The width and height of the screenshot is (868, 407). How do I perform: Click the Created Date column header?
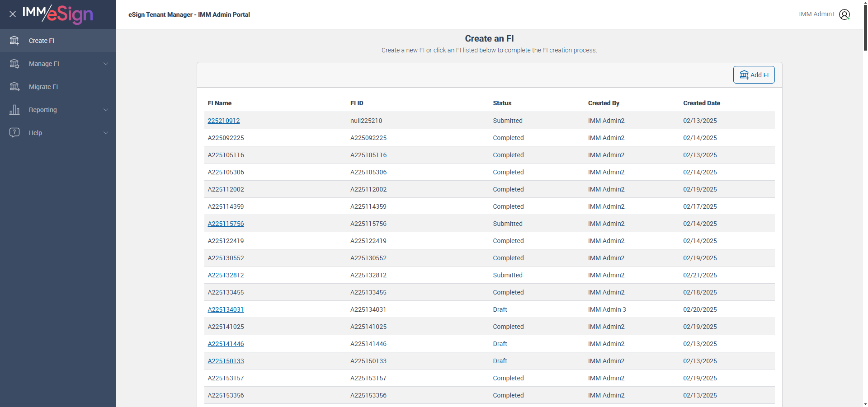pos(702,103)
